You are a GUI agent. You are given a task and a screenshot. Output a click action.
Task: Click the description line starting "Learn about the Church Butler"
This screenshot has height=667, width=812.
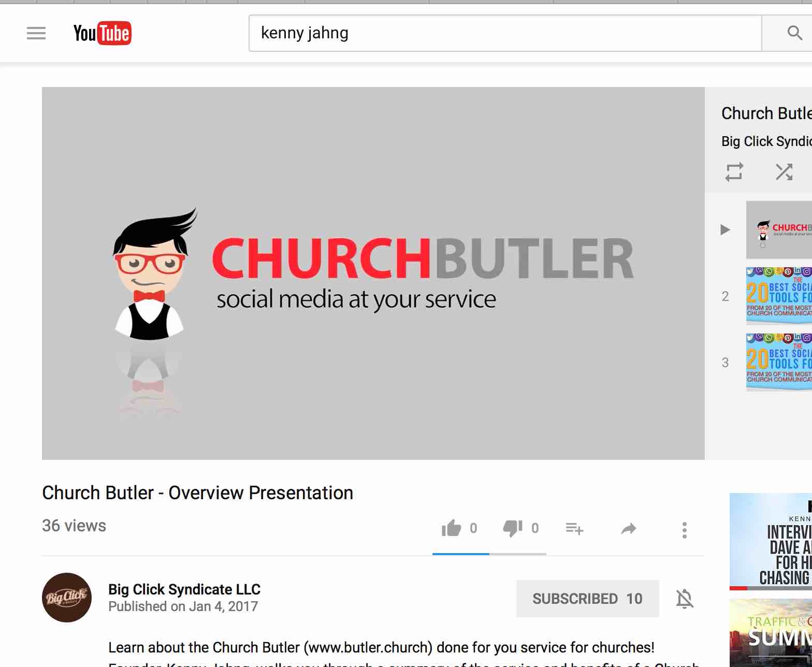click(x=381, y=647)
